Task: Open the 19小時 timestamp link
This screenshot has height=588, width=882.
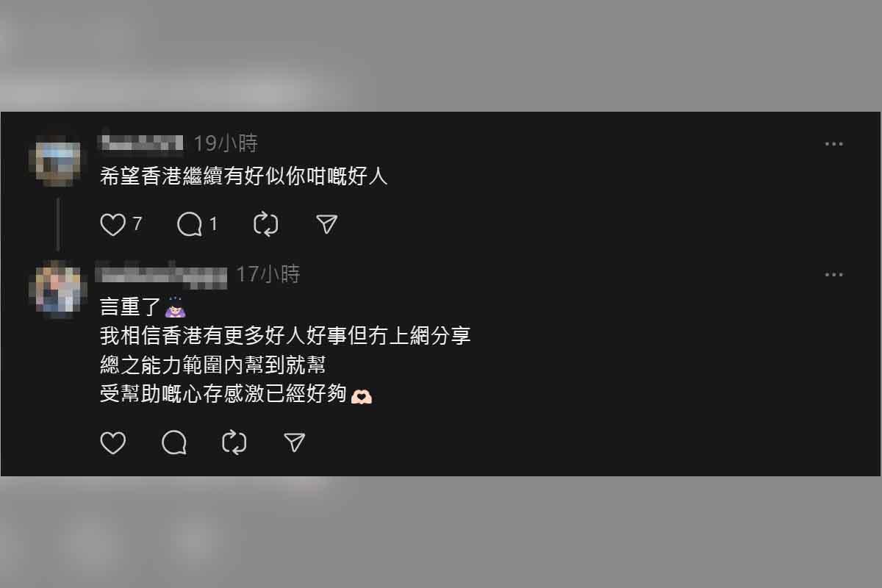Action: [226, 143]
